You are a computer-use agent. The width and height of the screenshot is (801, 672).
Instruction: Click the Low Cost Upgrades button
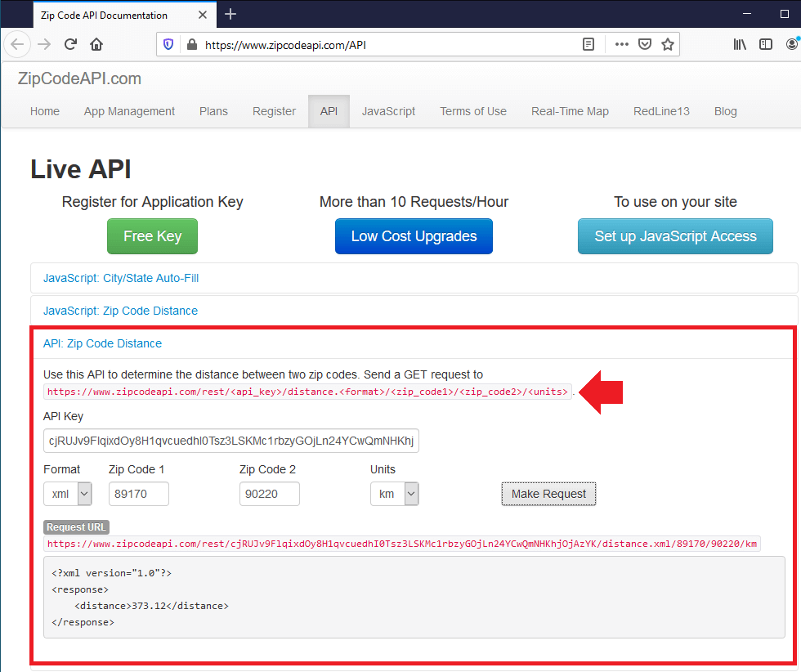(x=414, y=236)
